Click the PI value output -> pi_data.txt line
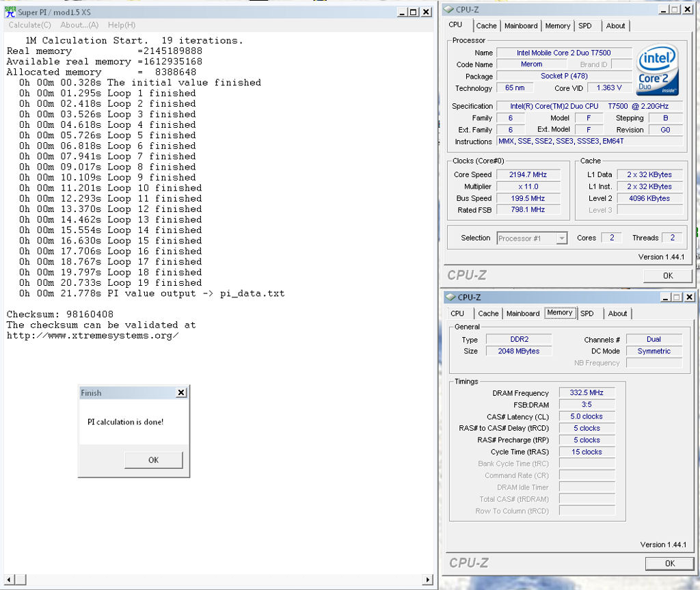 (x=152, y=293)
